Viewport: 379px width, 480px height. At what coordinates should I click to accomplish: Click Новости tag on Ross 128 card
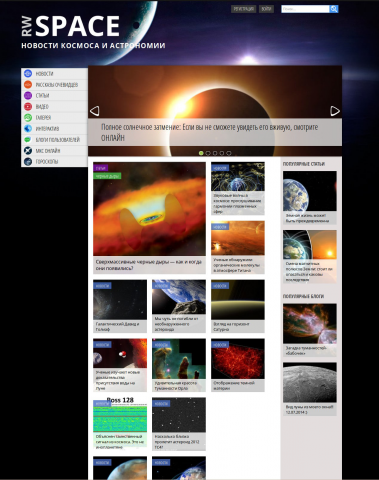pos(102,403)
